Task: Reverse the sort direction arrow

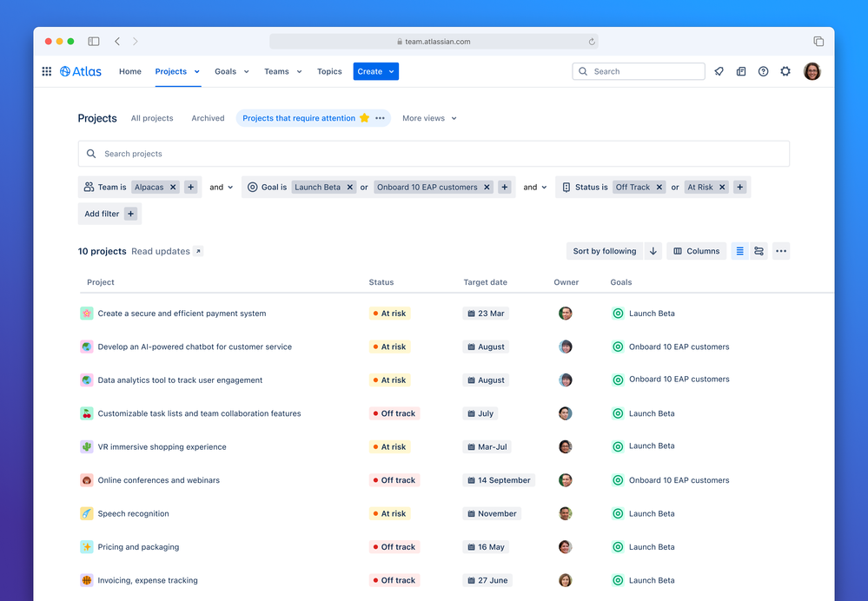Action: pos(653,251)
